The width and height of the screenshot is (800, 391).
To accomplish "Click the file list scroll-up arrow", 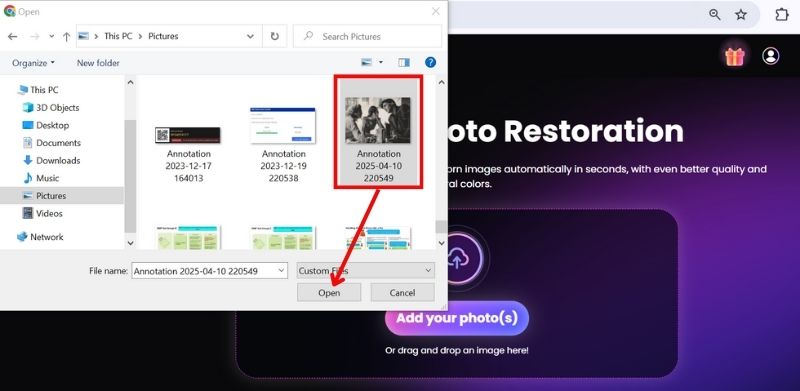I will click(x=441, y=82).
